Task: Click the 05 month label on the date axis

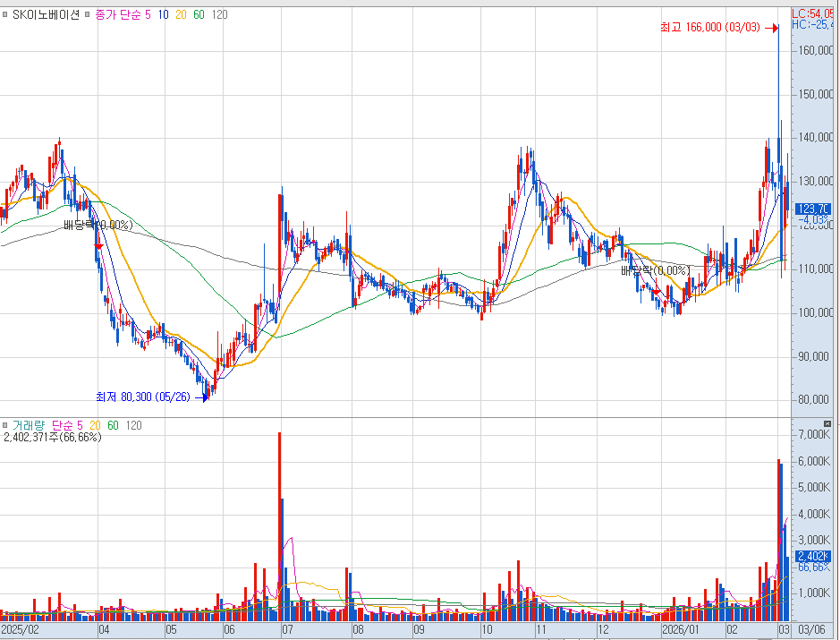Action: click(x=172, y=630)
